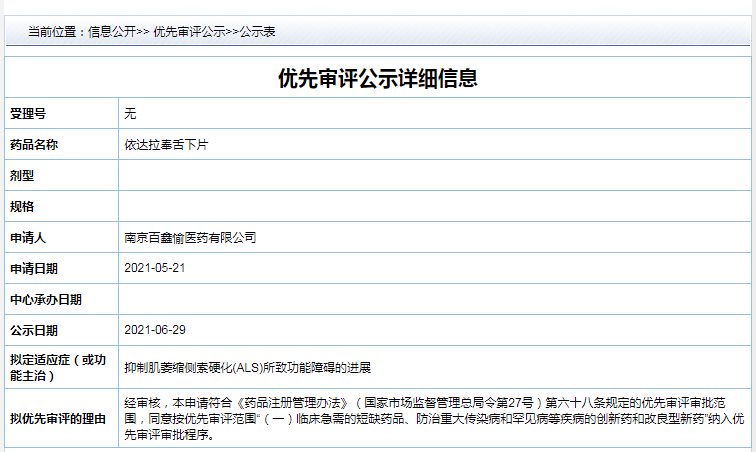
Task: Open the 优先审评公示 breadcrumb link
Action: point(189,32)
